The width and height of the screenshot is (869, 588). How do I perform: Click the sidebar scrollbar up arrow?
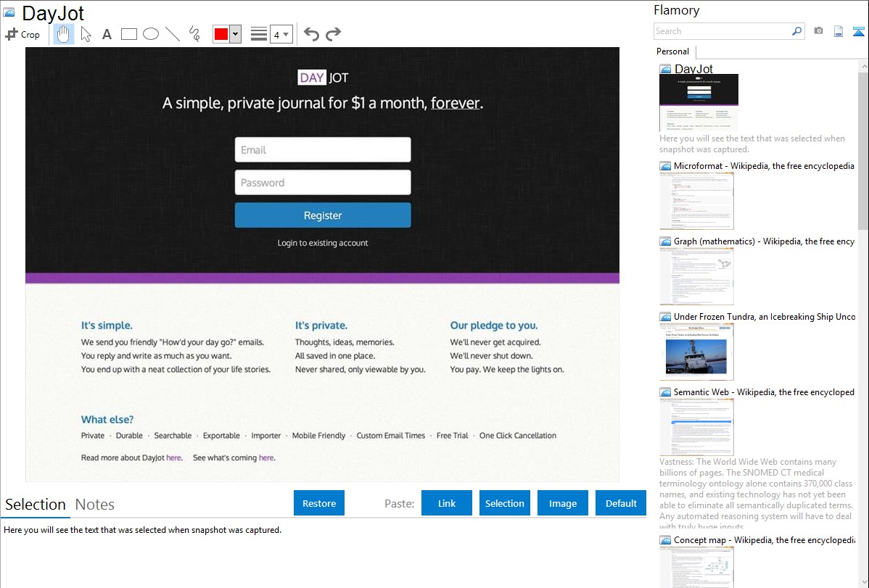tap(863, 66)
